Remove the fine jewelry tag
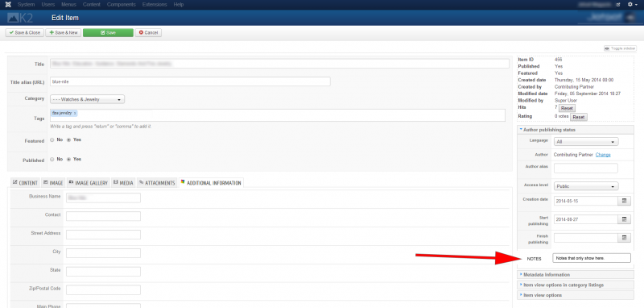The image size is (644, 308). (x=75, y=113)
